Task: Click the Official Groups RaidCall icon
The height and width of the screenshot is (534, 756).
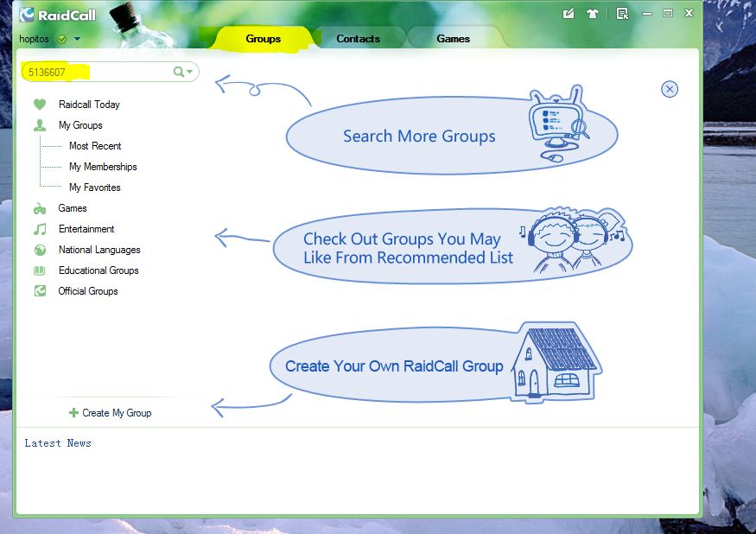Action: point(40,291)
